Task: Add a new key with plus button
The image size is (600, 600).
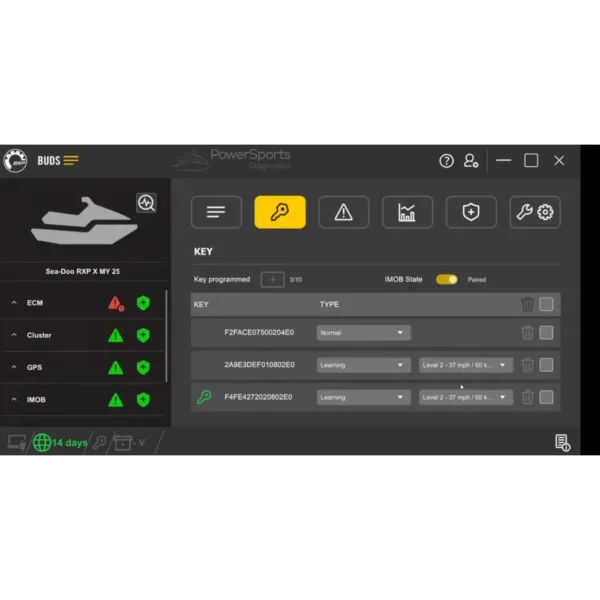Action: (272, 280)
